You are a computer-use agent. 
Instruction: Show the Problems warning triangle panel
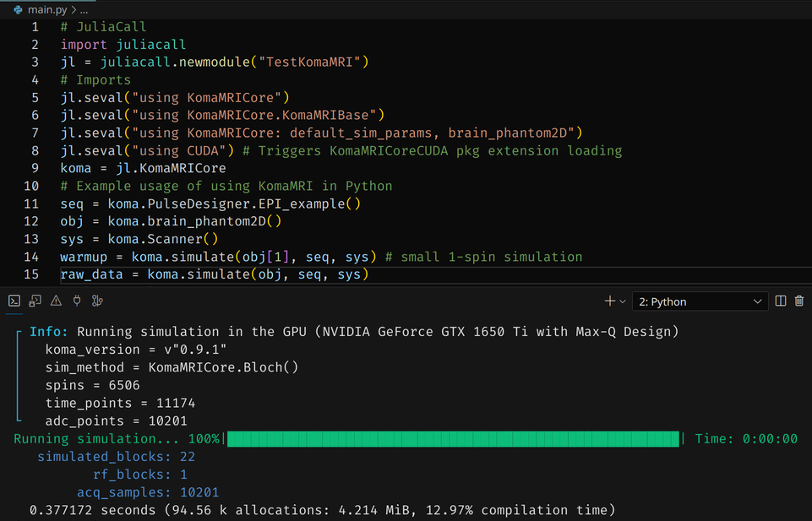click(x=56, y=301)
